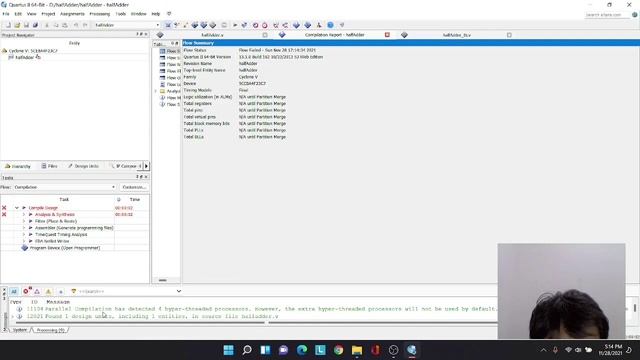
Task: Expand Fitter (Place & Route) task
Action: (x=23, y=221)
